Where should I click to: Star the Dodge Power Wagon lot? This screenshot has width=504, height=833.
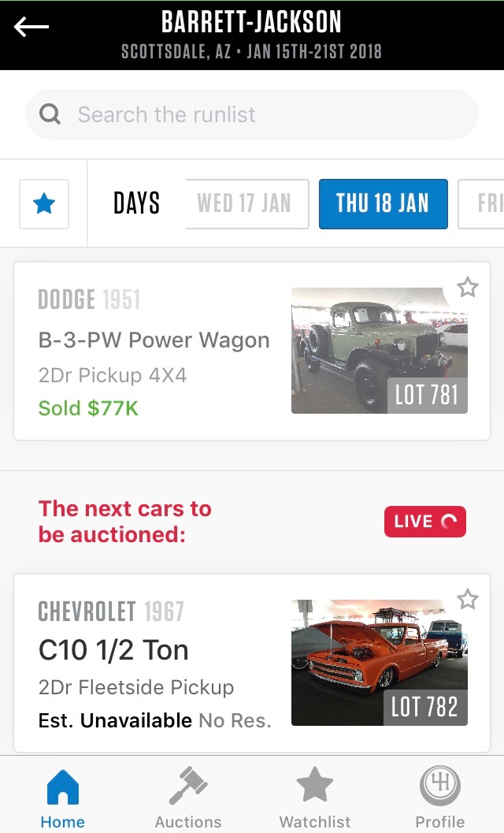click(468, 288)
